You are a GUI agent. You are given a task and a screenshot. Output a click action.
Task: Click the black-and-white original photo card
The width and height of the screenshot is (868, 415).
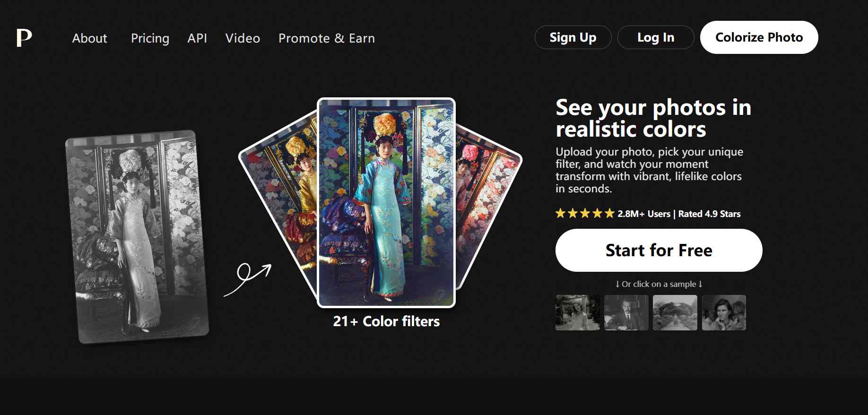(137, 236)
